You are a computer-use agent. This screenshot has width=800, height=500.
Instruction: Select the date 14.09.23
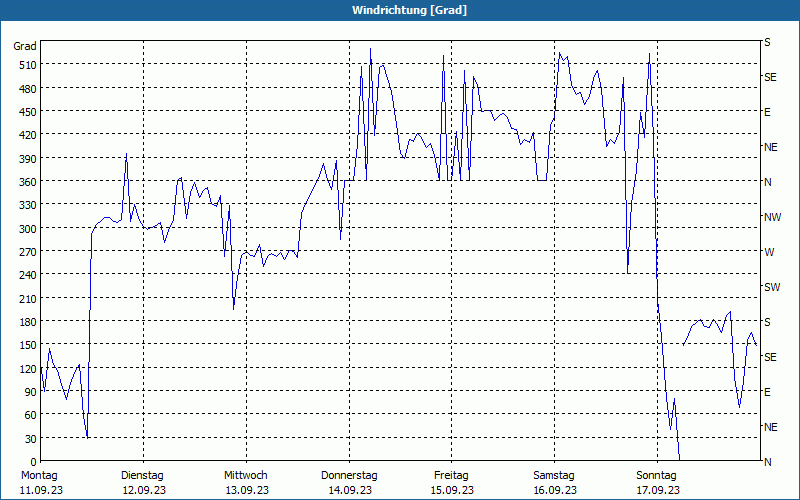point(351,490)
